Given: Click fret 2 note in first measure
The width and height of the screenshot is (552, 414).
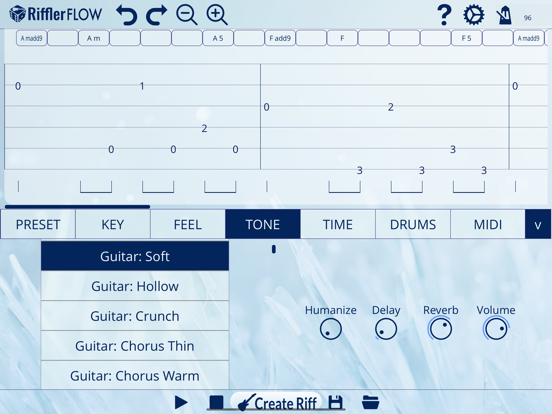Looking at the screenshot, I should click(x=204, y=128).
